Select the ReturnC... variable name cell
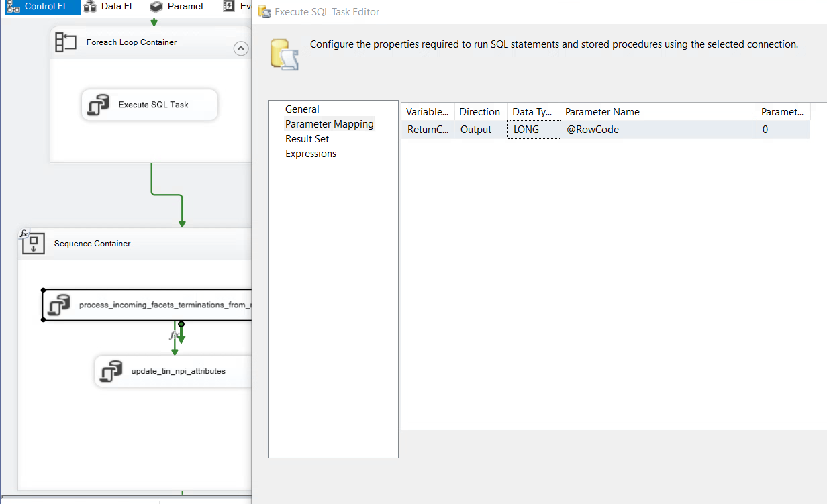This screenshot has width=827, height=504. [x=428, y=130]
